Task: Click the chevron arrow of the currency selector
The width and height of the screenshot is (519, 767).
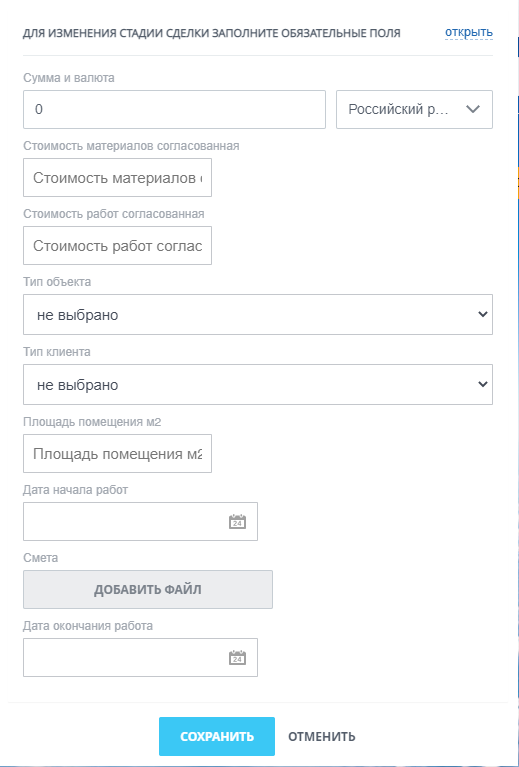Action: click(x=473, y=110)
